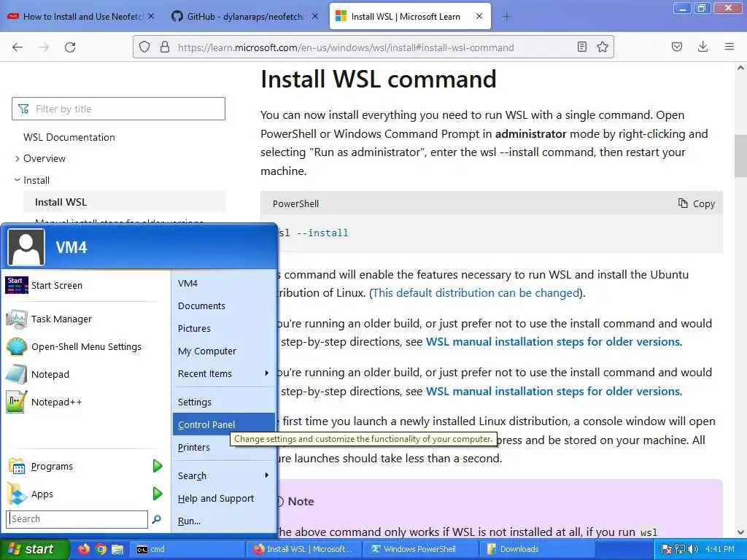
Task: Click the red X security tray icon
Action: coord(667,549)
